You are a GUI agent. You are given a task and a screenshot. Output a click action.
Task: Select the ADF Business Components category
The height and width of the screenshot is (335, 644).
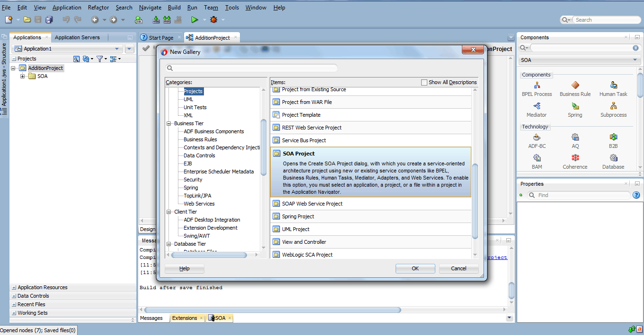[x=214, y=131]
